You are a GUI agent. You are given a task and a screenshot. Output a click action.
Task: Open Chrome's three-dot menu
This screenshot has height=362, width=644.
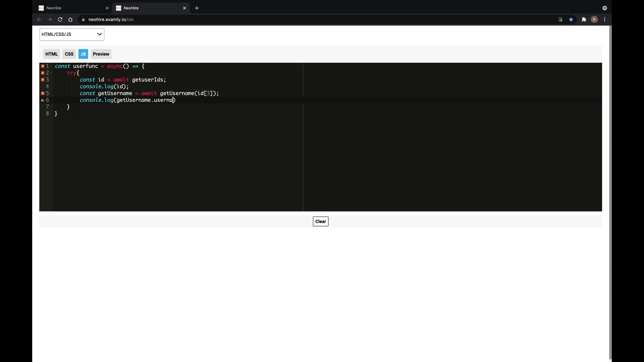pos(604,19)
